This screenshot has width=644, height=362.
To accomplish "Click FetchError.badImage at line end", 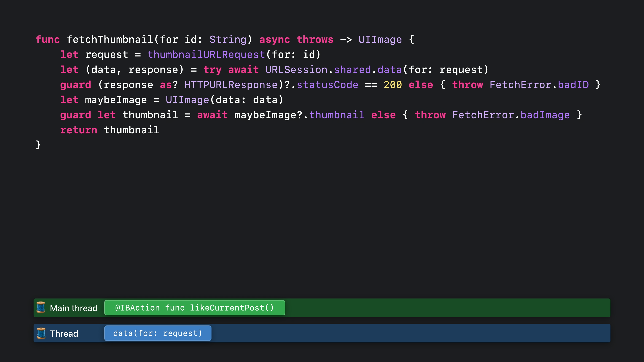I will pyautogui.click(x=511, y=115).
